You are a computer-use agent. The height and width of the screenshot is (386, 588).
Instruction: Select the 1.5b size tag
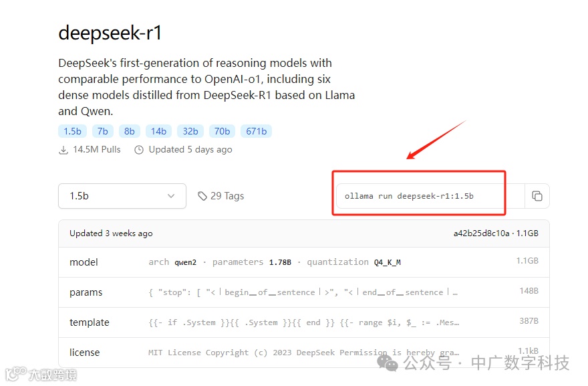click(72, 131)
